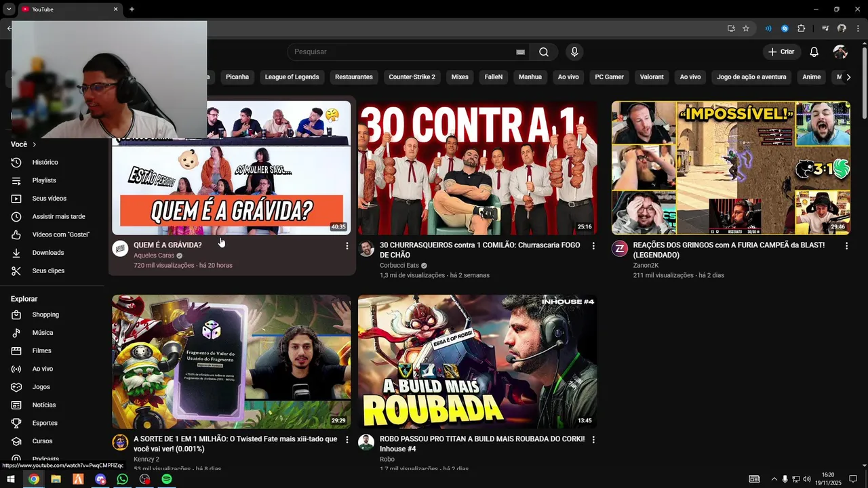Open the Shazam extension
This screenshot has width=868, height=488.
785,28
